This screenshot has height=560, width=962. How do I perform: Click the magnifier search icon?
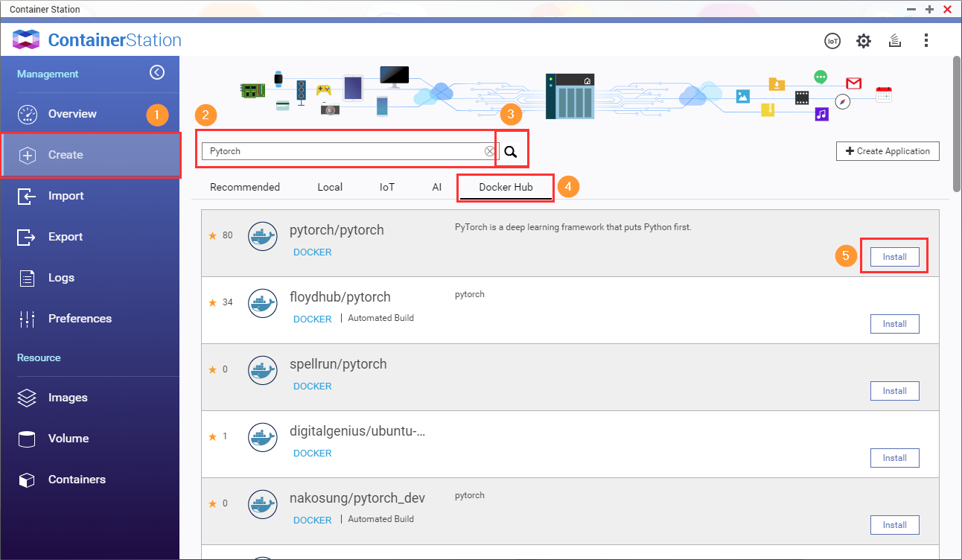(511, 151)
